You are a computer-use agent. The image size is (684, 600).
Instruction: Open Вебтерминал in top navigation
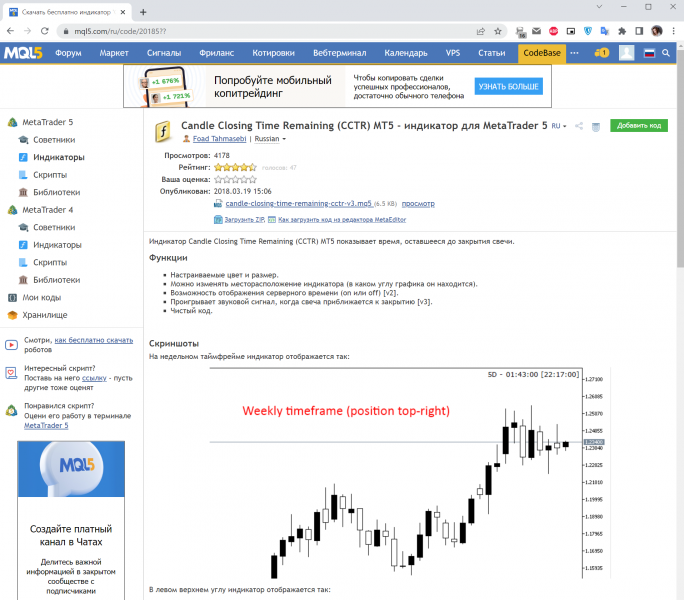339,53
